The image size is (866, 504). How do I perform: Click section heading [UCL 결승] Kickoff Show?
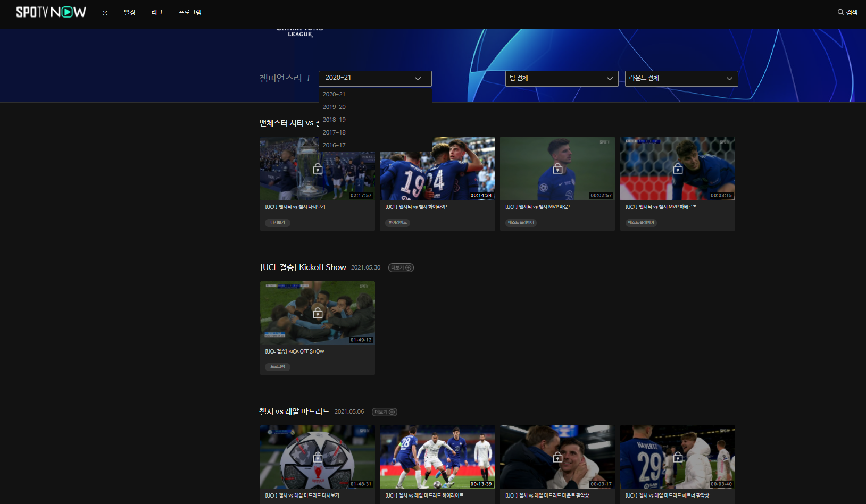pyautogui.click(x=303, y=267)
